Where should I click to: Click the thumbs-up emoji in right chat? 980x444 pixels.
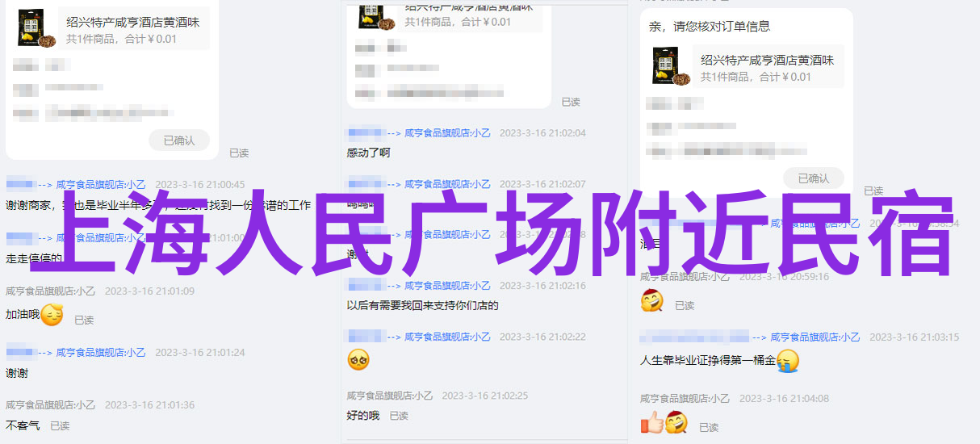click(x=651, y=422)
